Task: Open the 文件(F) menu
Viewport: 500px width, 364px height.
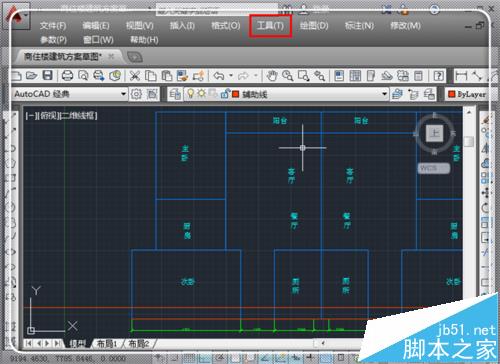Action: pos(53,26)
